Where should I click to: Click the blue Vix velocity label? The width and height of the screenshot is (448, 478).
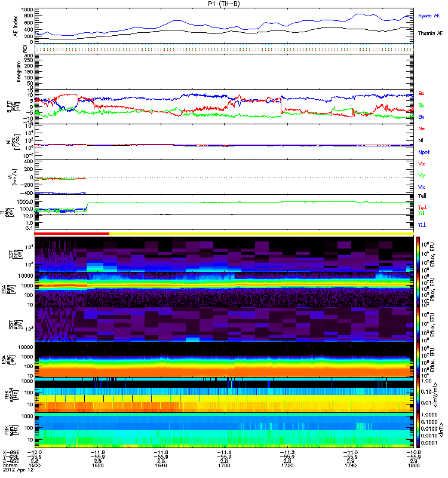pyautogui.click(x=422, y=187)
